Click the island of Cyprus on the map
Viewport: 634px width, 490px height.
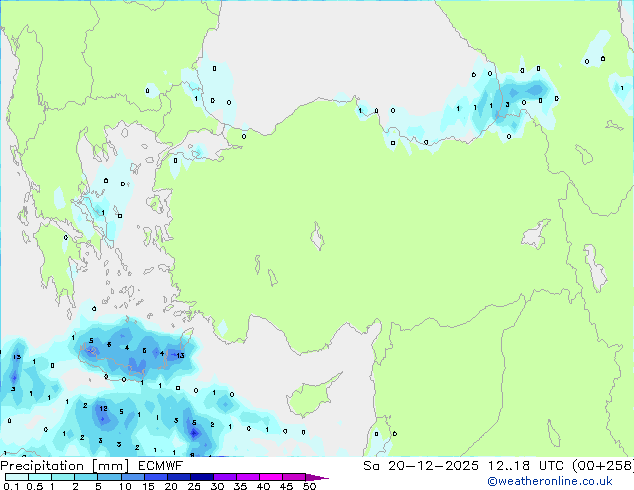tap(312, 397)
